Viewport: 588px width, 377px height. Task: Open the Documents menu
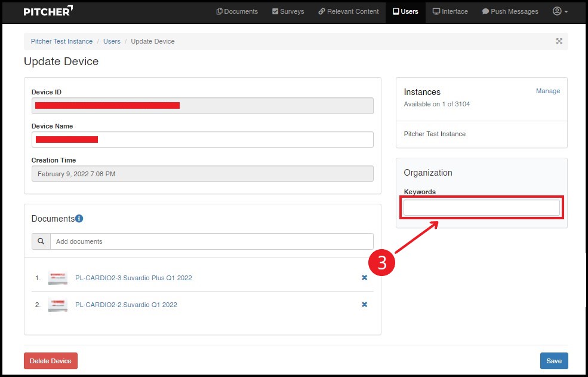click(237, 11)
